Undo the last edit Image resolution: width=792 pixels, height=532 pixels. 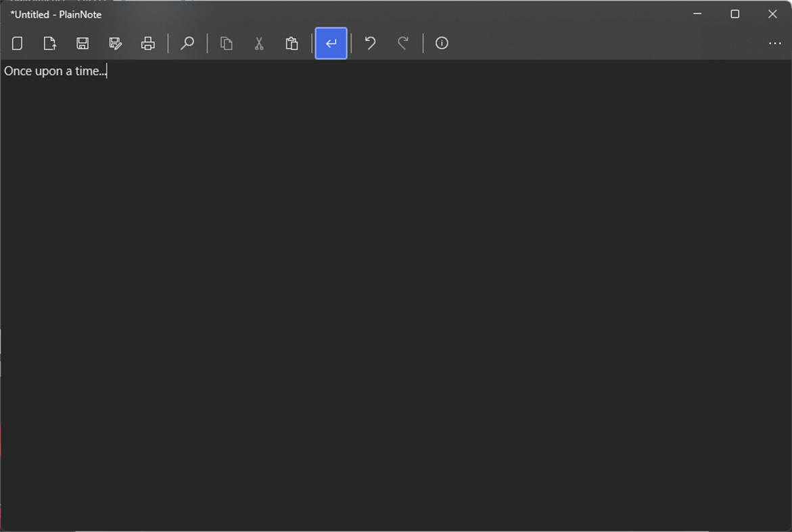369,43
